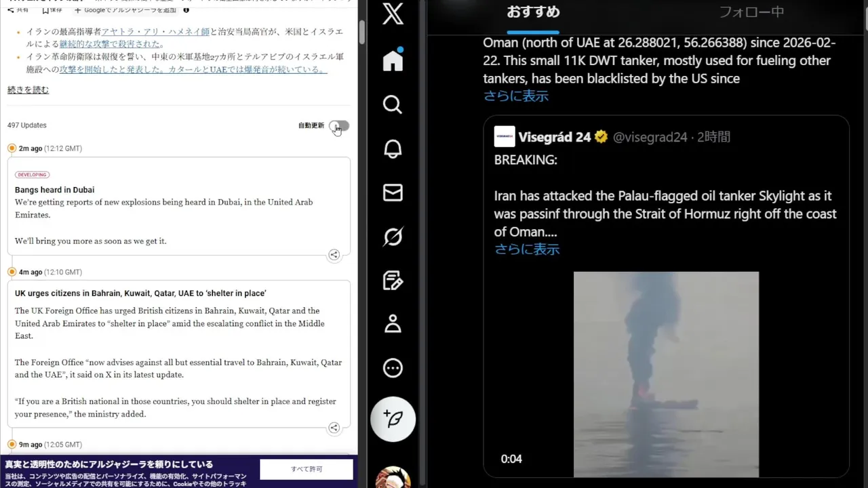Open X notifications bell icon
The height and width of the screenshot is (488, 868).
[x=393, y=148]
